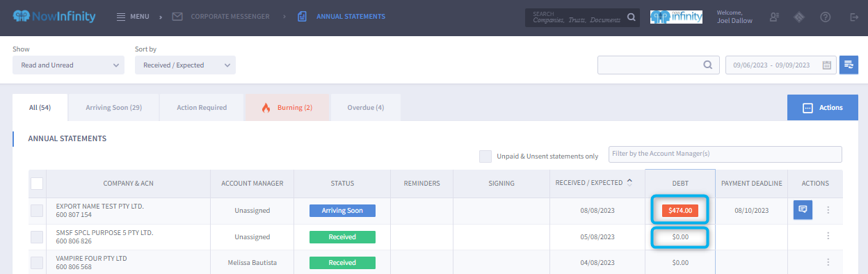Open the help question mark icon

click(x=825, y=17)
